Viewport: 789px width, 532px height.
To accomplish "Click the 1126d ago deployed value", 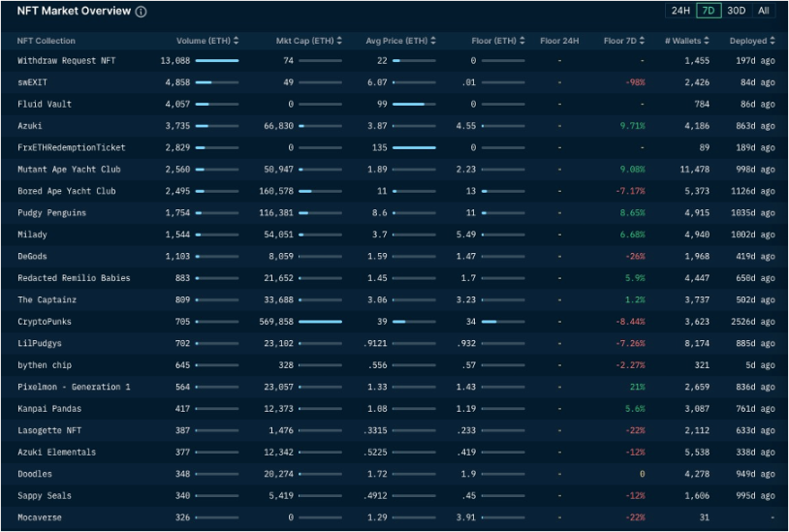I will coord(753,191).
